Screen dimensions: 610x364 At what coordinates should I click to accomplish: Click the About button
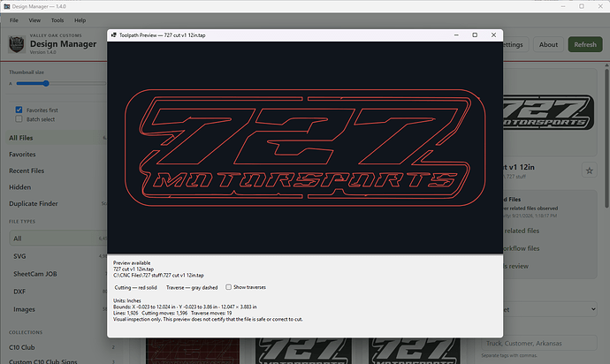point(548,45)
